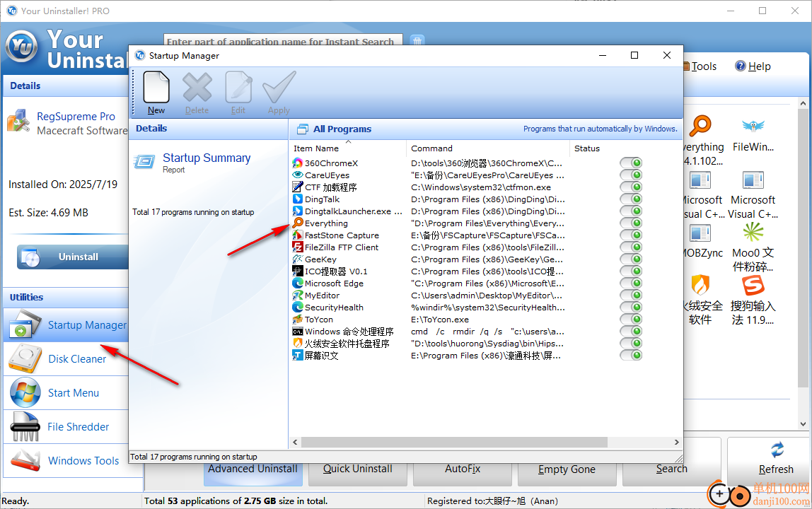Click the Edit toolbar icon

pos(238,88)
